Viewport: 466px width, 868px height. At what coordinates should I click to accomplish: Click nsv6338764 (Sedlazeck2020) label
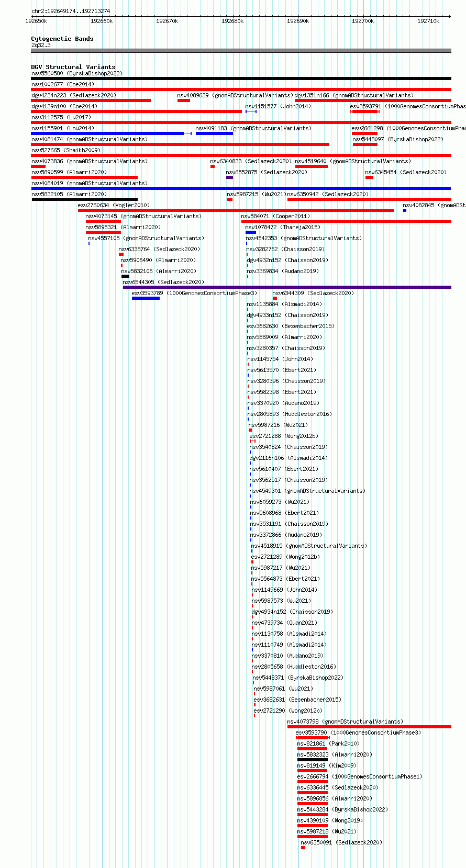159,250
